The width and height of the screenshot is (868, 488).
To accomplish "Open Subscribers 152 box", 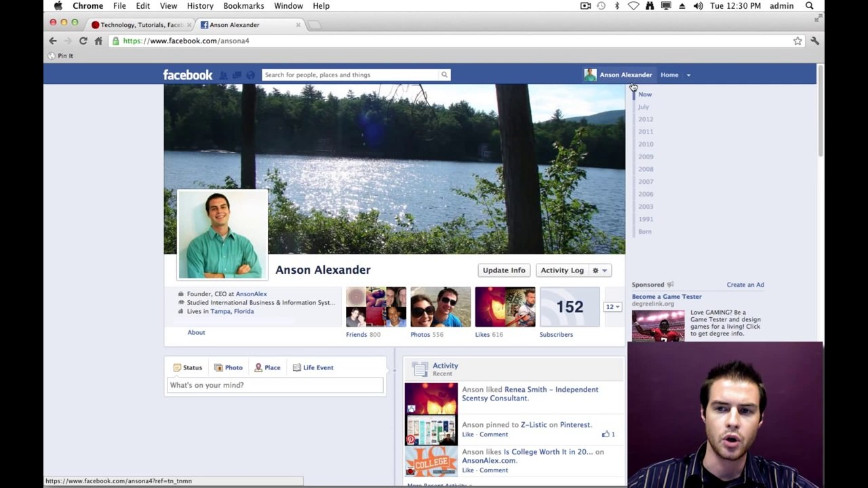I will pyautogui.click(x=570, y=307).
